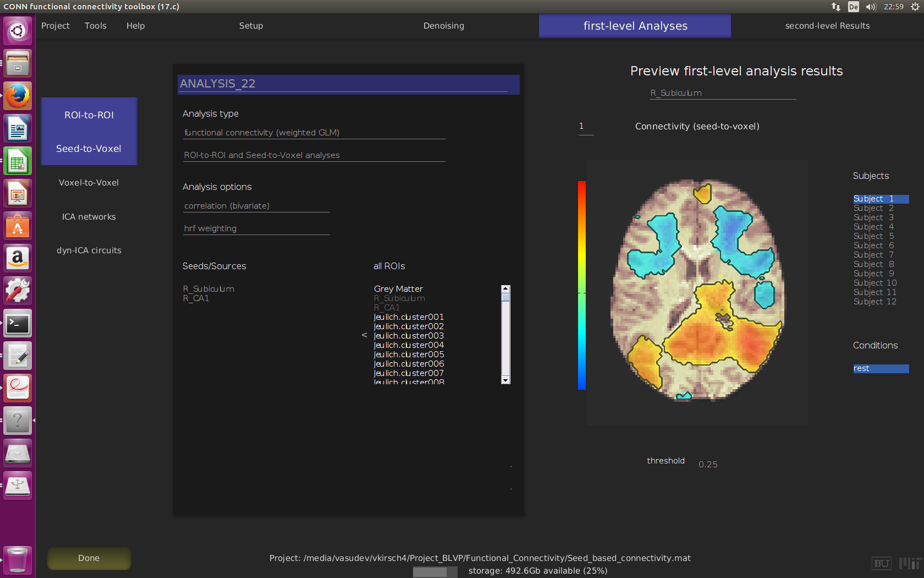The image size is (924, 578).
Task: Open LibreOffice Calc spreadsheet icon
Action: pos(18,162)
